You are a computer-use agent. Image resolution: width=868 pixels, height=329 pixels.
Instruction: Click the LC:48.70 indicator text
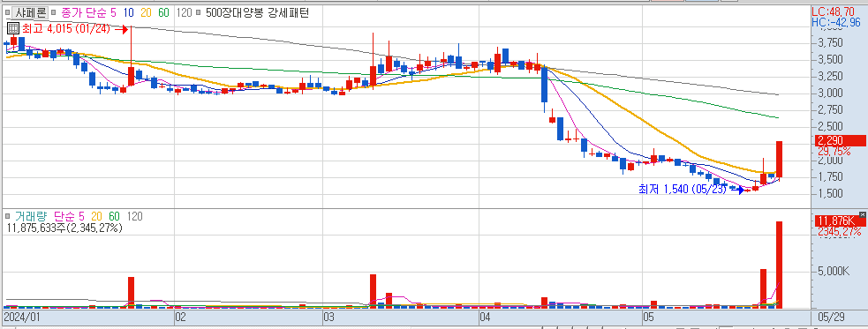[834, 11]
